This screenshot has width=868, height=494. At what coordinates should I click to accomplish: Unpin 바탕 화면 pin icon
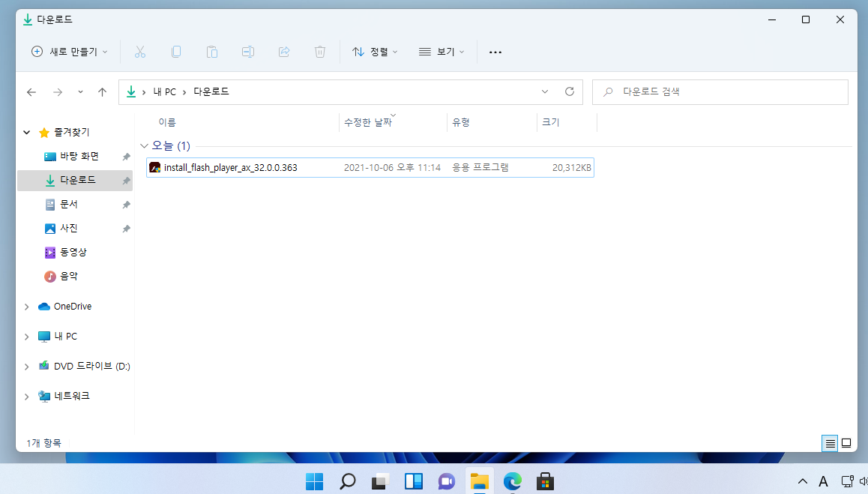[x=126, y=157]
